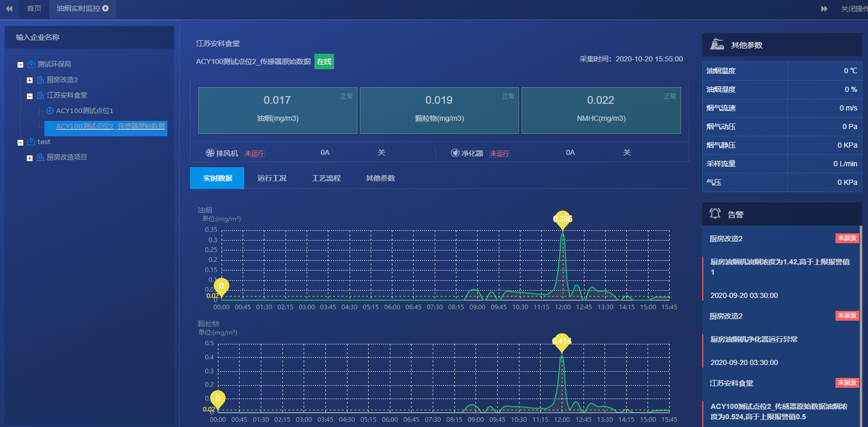
Task: Click the 净化器 未运行 status tag
Action: 500,153
